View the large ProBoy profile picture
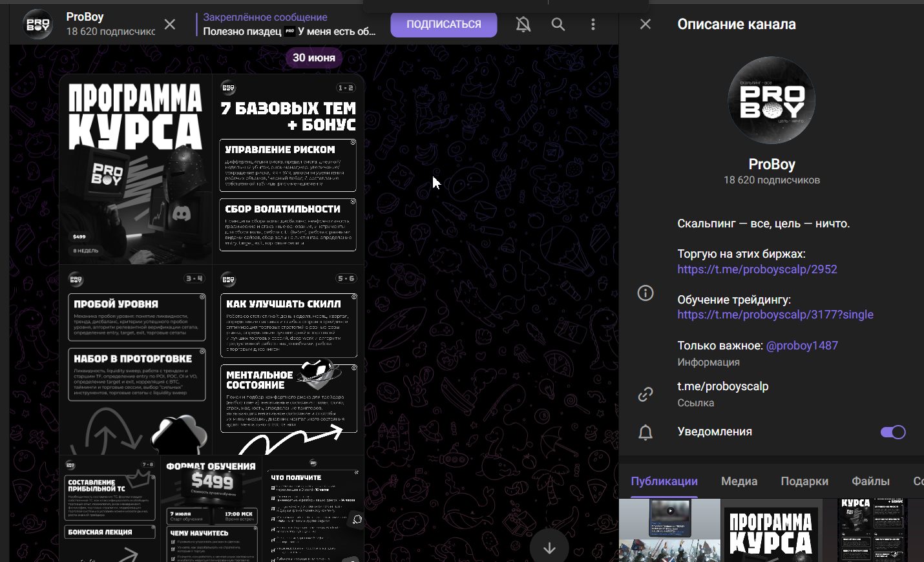 [772, 100]
